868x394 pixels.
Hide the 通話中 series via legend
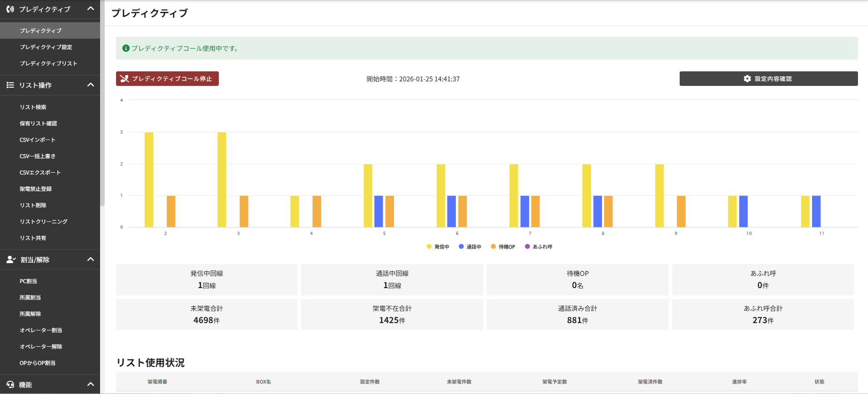[x=470, y=247]
